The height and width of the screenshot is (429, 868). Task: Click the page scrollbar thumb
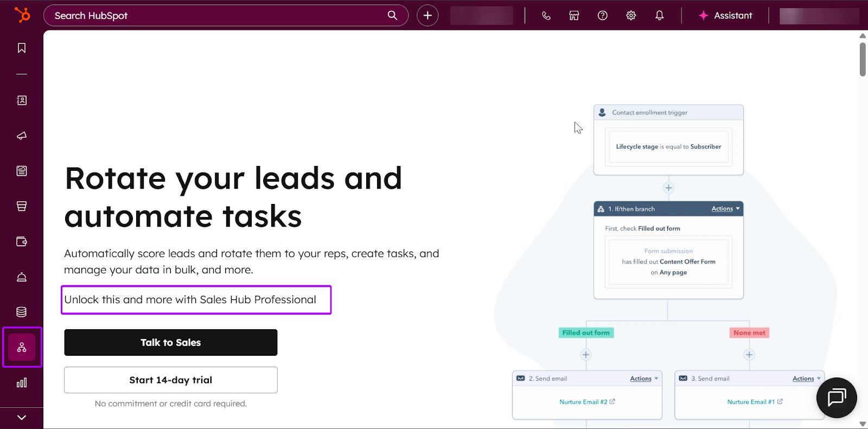tap(863, 59)
